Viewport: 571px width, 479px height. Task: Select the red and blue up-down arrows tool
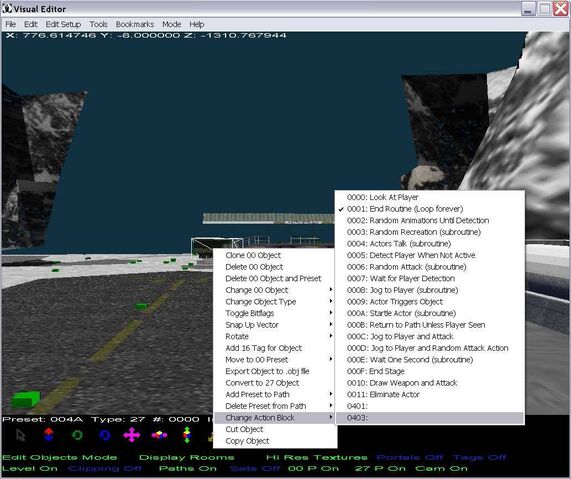click(49, 435)
